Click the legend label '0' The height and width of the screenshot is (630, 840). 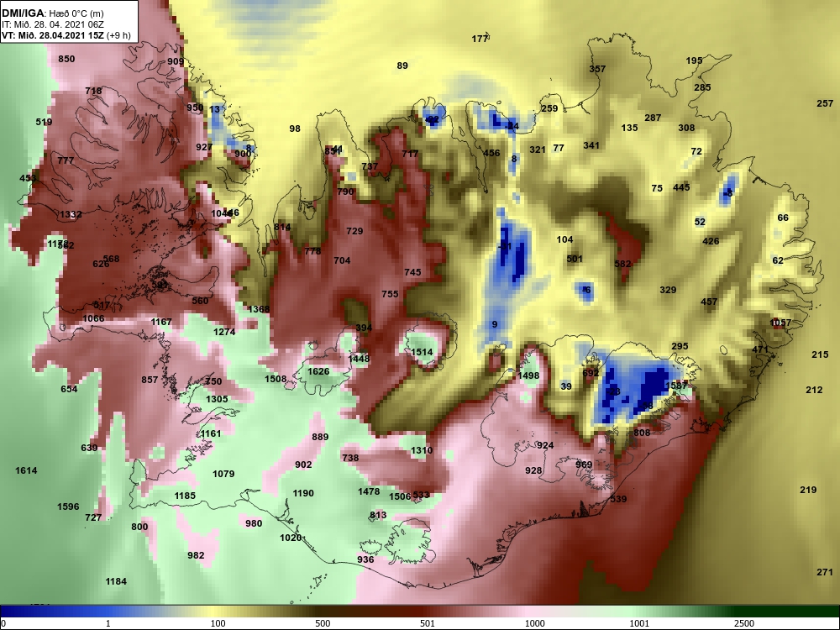tap(3, 623)
